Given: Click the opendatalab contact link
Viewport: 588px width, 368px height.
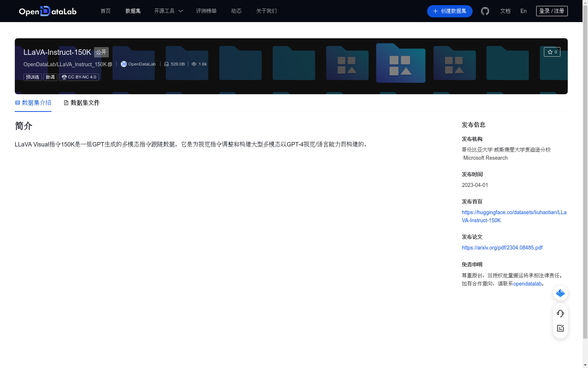Looking at the screenshot, I should (527, 284).
